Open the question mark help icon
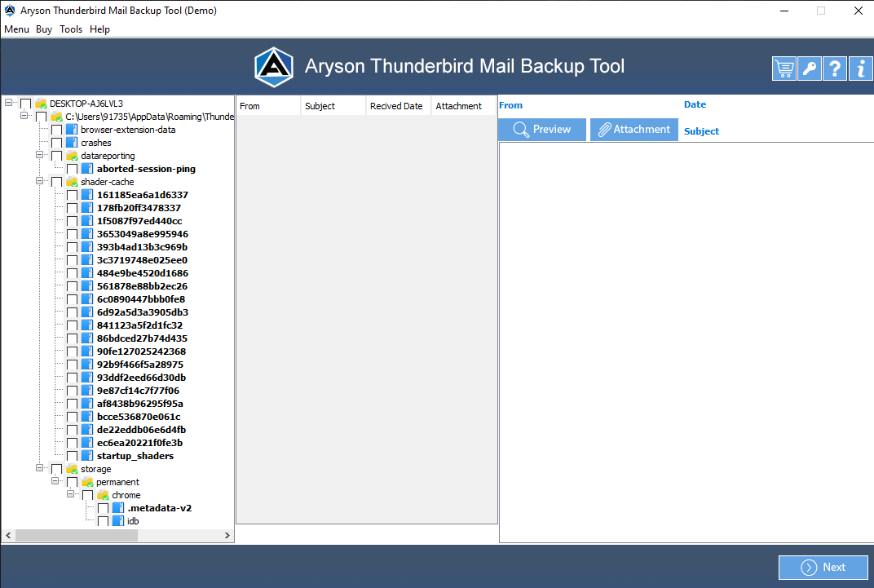Viewport: 874px width, 588px height. click(x=835, y=69)
